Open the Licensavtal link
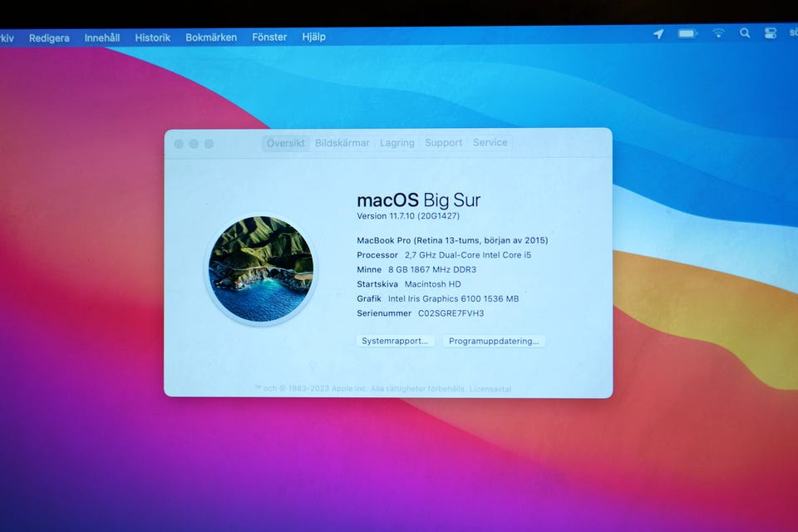 490,389
